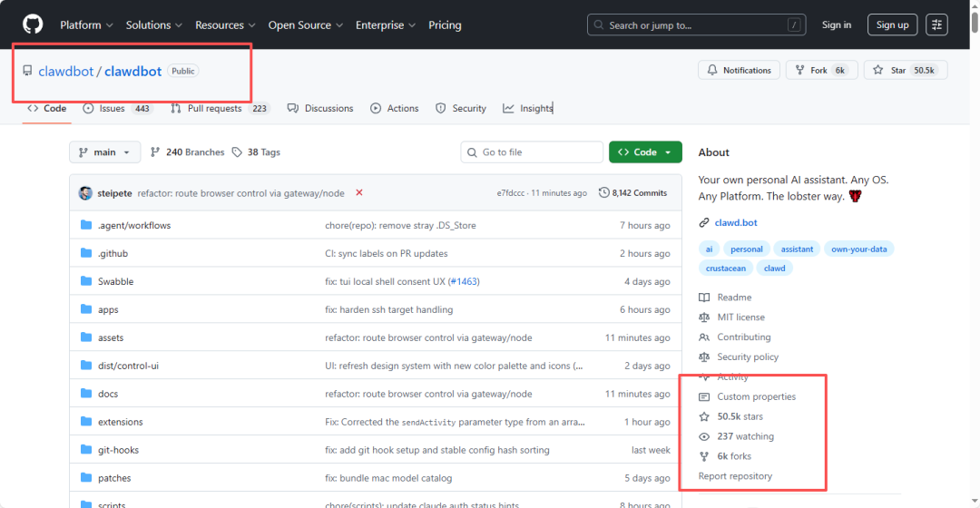Open the appearance settings icon in header

point(936,24)
